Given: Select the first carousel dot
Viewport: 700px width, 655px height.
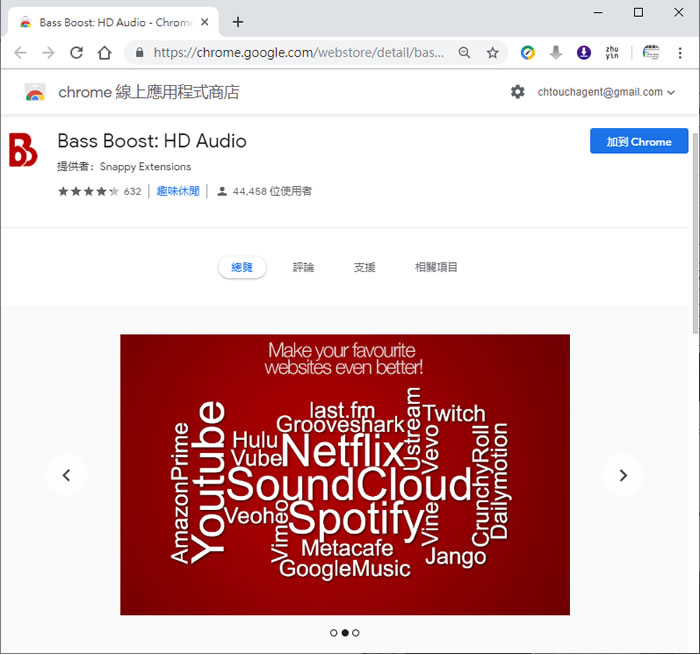Looking at the screenshot, I should pyautogui.click(x=333, y=633).
